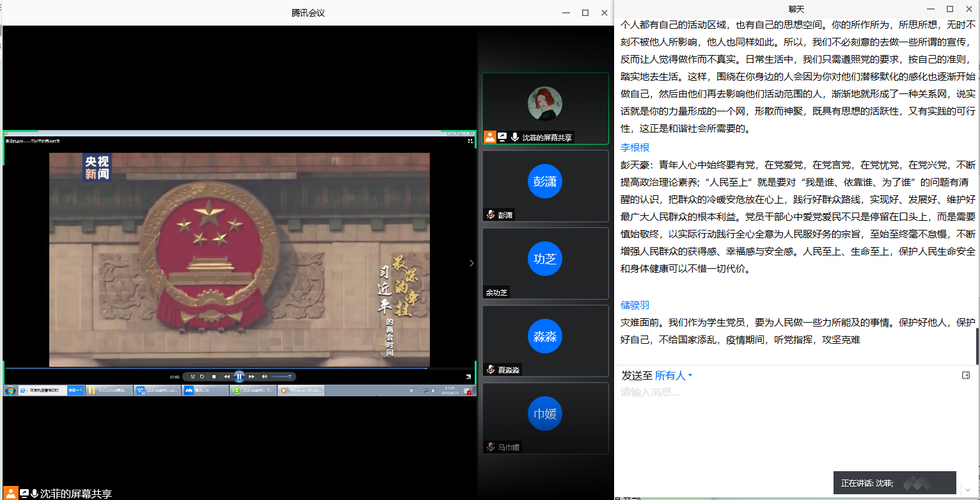Screen dimensions: 980x500
Task: Click the merge chat window icon
Action: 966,375
